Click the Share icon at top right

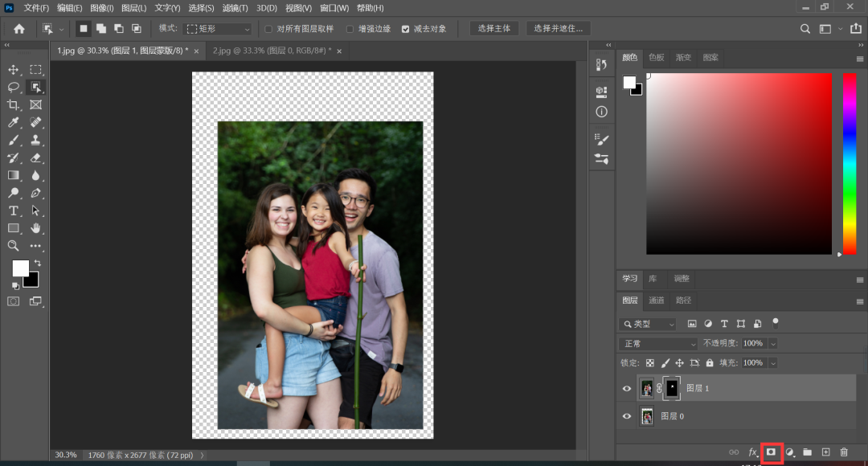pyautogui.click(x=856, y=28)
